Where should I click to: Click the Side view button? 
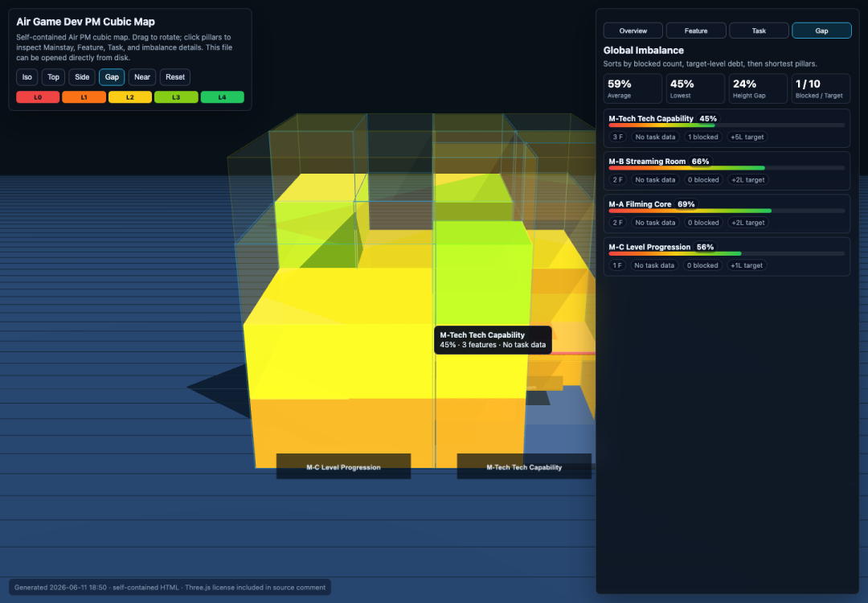[82, 77]
